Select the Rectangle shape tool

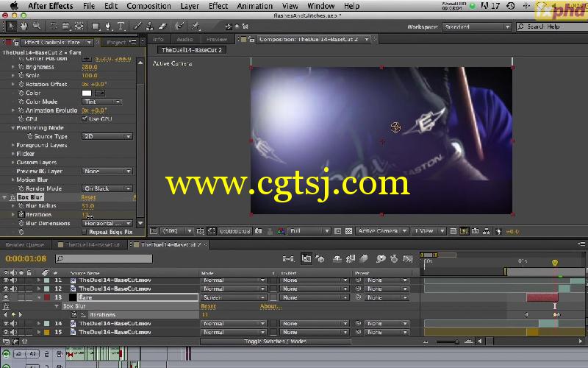(x=96, y=26)
